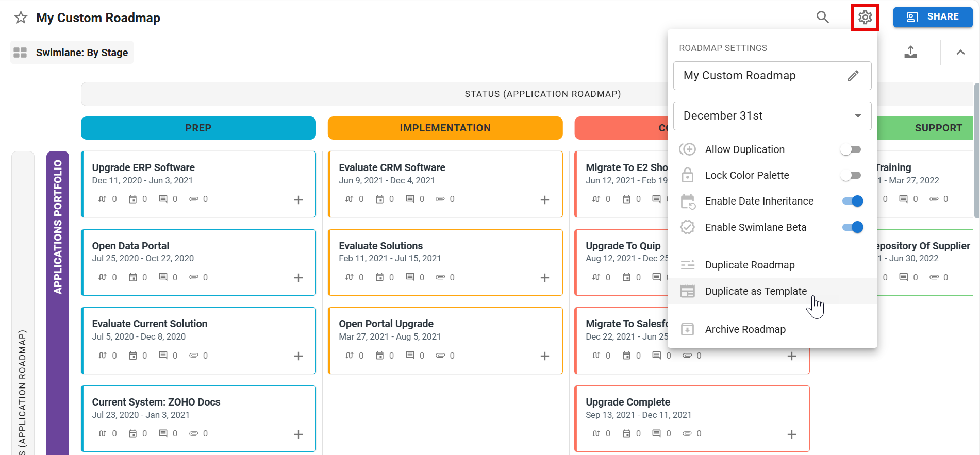Click the roadmap settings gear icon

coord(865,18)
